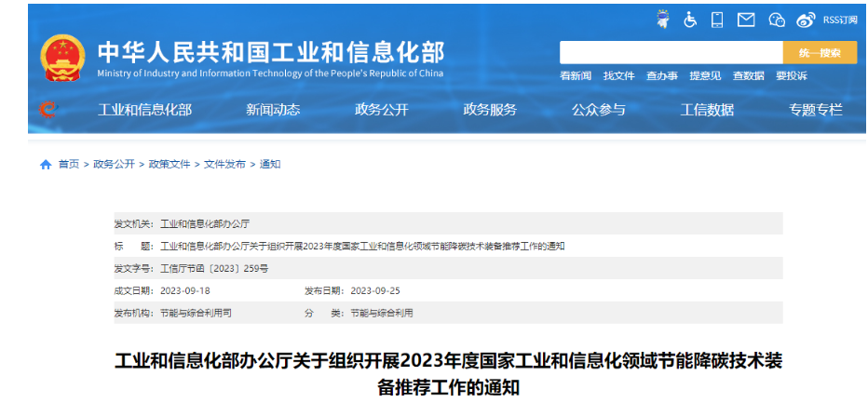Screen dimensions: 868x416
Task: Open the Weibo icon in header
Action: click(806, 20)
